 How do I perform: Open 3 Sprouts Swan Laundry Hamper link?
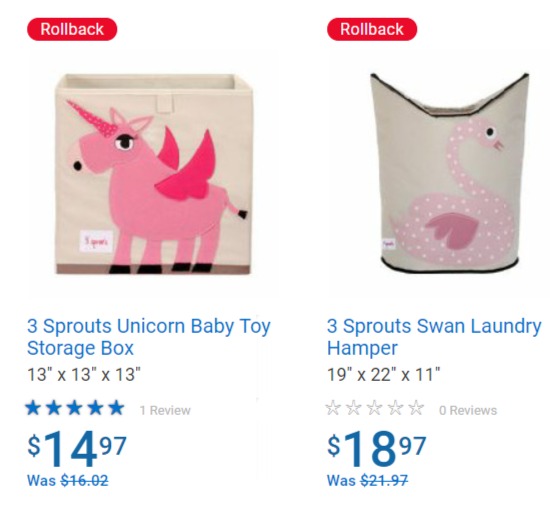click(x=434, y=337)
